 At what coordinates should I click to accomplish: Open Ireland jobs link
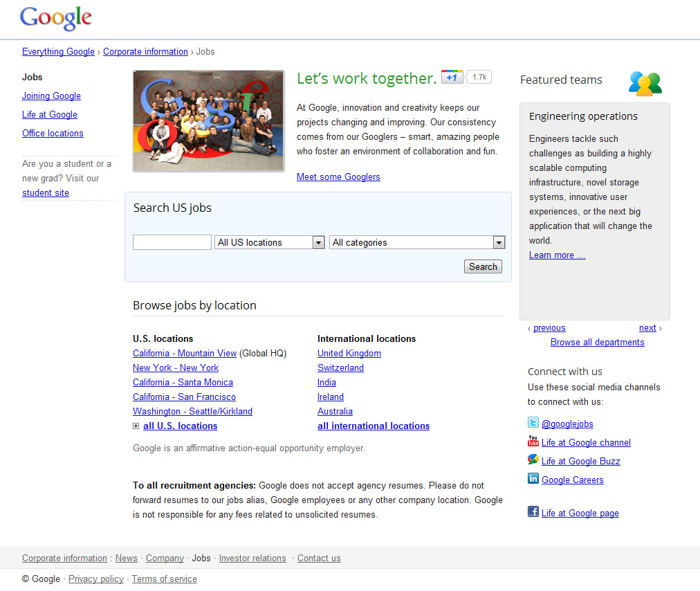(331, 397)
